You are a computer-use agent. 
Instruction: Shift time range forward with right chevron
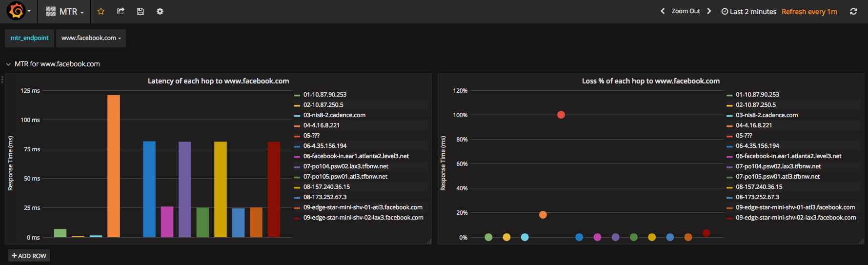[x=709, y=11]
